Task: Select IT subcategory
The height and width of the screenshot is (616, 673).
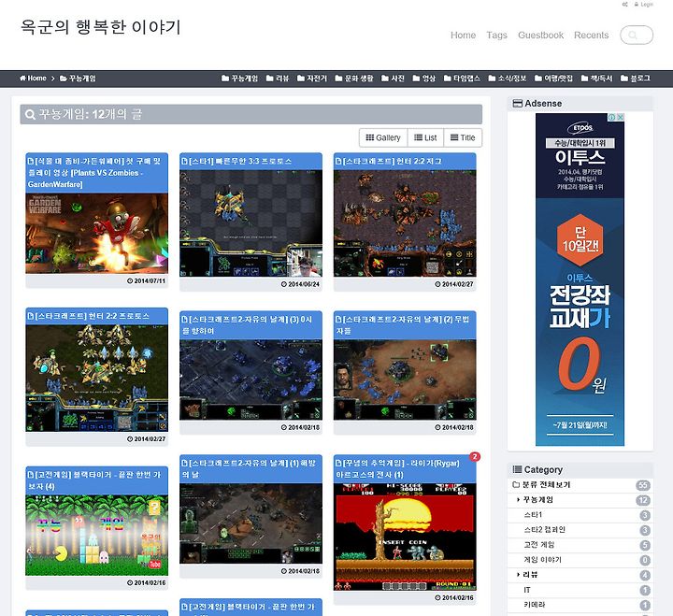Action: coord(527,590)
